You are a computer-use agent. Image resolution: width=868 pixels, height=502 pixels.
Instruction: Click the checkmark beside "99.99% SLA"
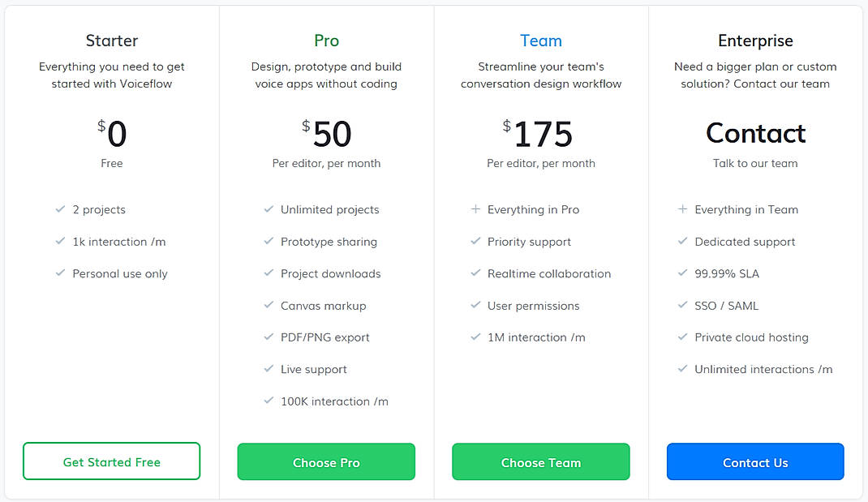coord(682,273)
